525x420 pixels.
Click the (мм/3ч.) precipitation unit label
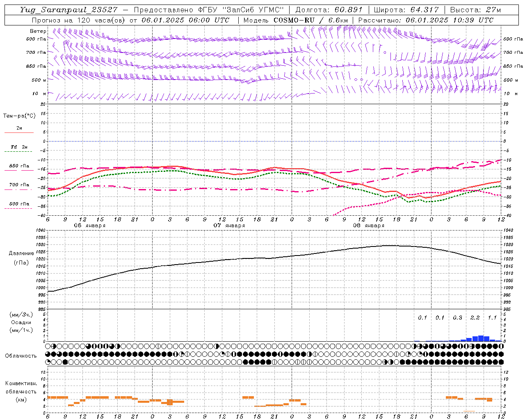(x=21, y=315)
